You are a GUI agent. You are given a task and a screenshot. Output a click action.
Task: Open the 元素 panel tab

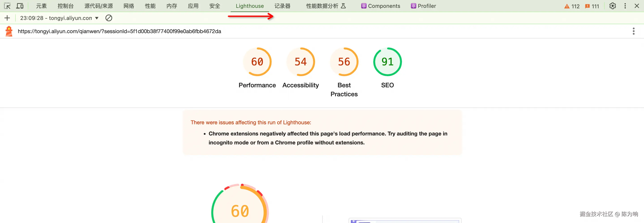coord(41,6)
